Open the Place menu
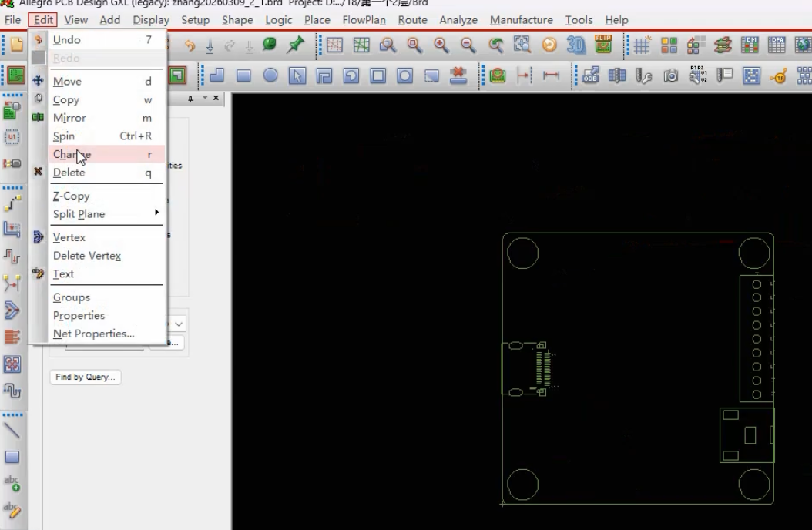Viewport: 812px width, 530px height. coord(317,20)
